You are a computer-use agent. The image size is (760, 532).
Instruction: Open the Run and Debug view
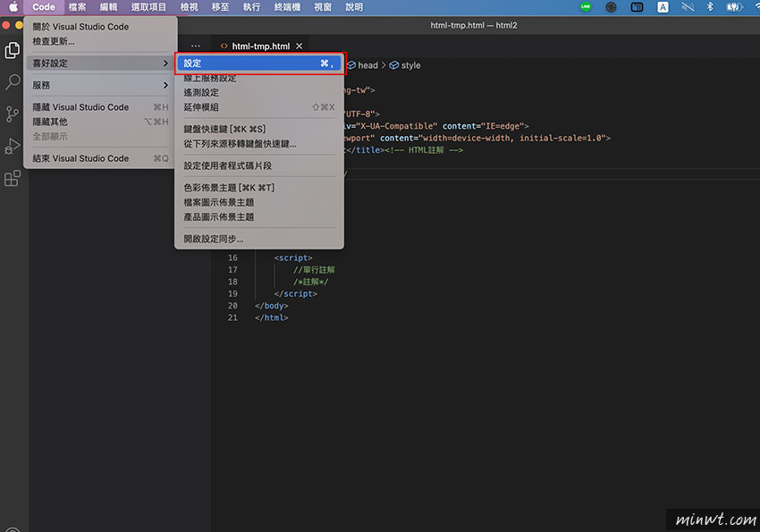coord(13,147)
